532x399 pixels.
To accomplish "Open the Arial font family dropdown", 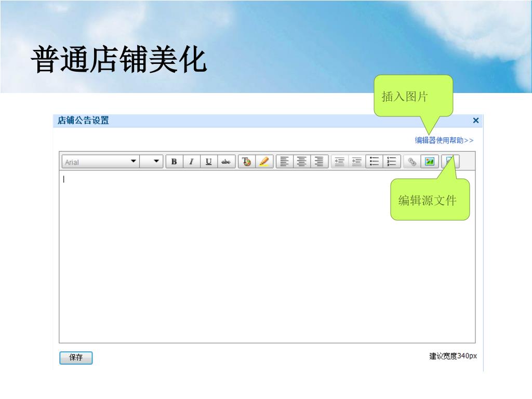I will [100, 162].
